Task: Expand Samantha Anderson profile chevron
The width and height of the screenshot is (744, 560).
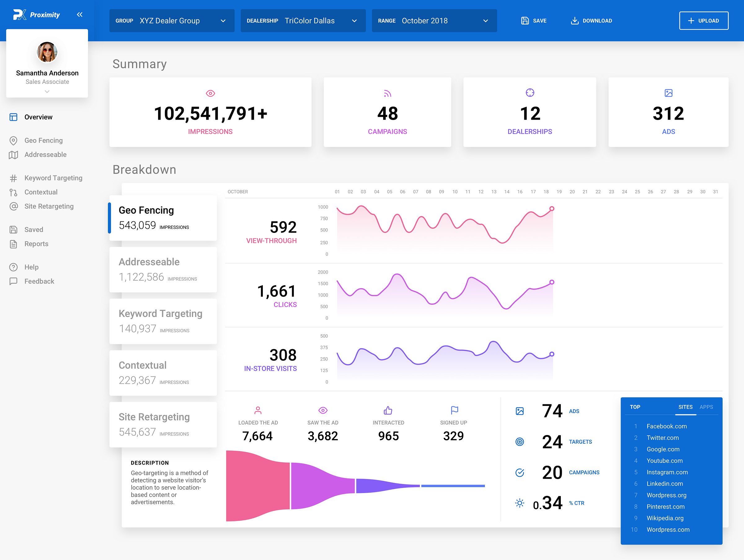Action: (47, 91)
